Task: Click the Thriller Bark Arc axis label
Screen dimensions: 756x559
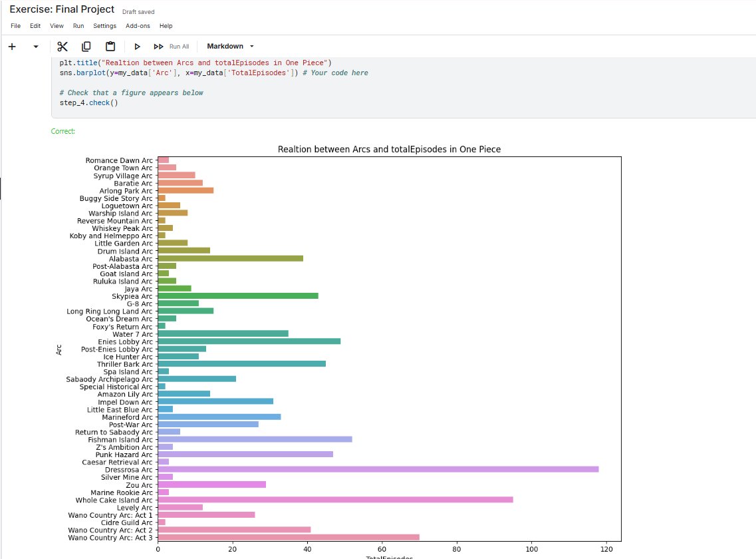Action: (x=124, y=365)
